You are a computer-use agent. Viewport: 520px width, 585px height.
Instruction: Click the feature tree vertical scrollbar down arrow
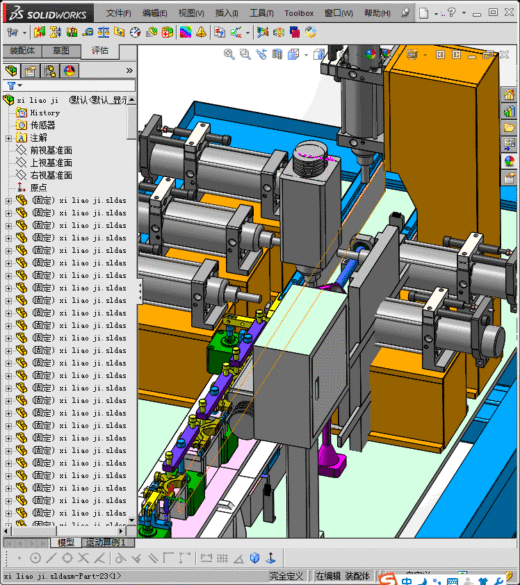132,520
